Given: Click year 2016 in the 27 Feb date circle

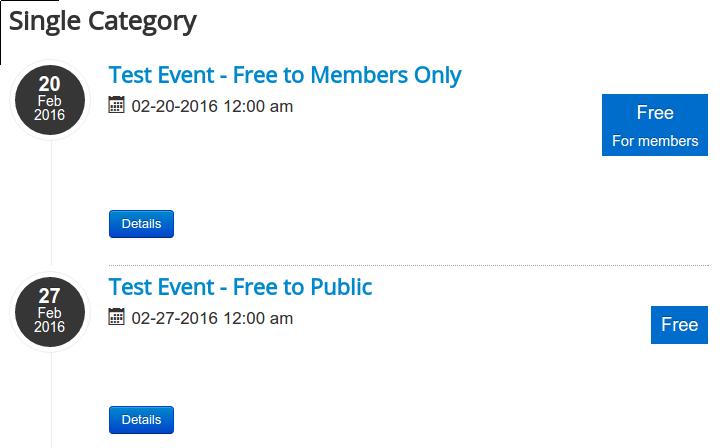Looking at the screenshot, I should 49,327.
